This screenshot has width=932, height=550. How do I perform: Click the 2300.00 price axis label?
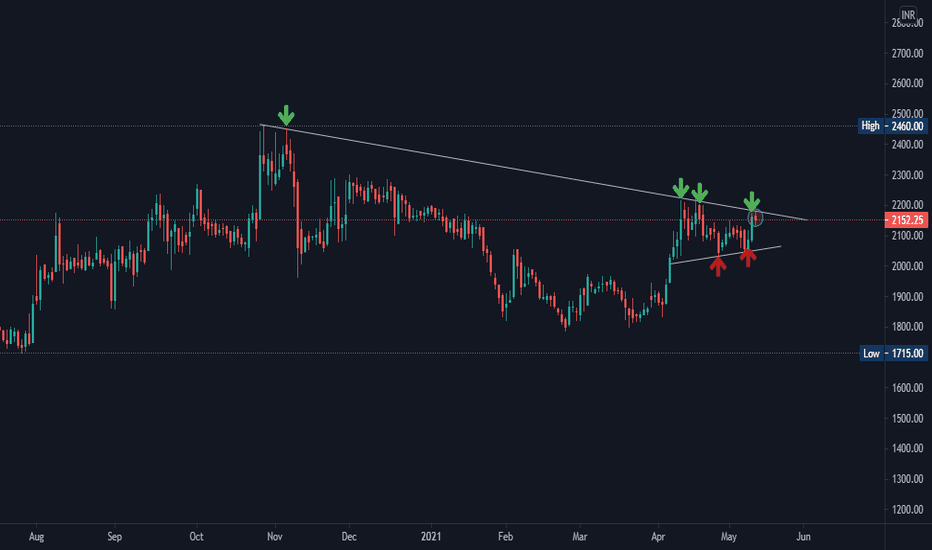pyautogui.click(x=907, y=175)
